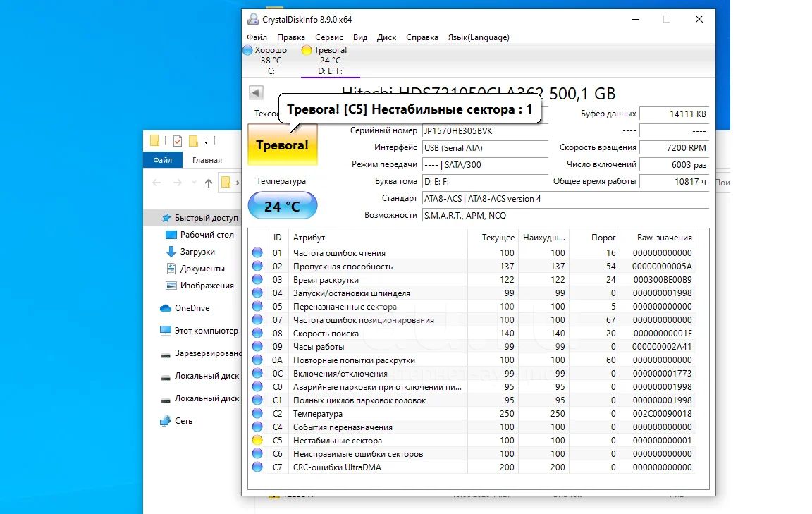
Task: Click the status circle for attribute 02
Action: [257, 267]
